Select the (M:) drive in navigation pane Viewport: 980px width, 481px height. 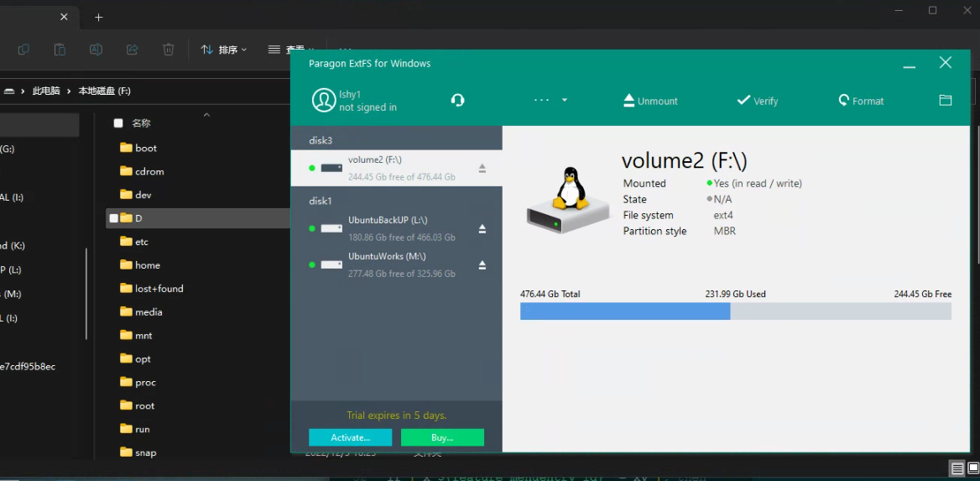pyautogui.click(x=13, y=294)
